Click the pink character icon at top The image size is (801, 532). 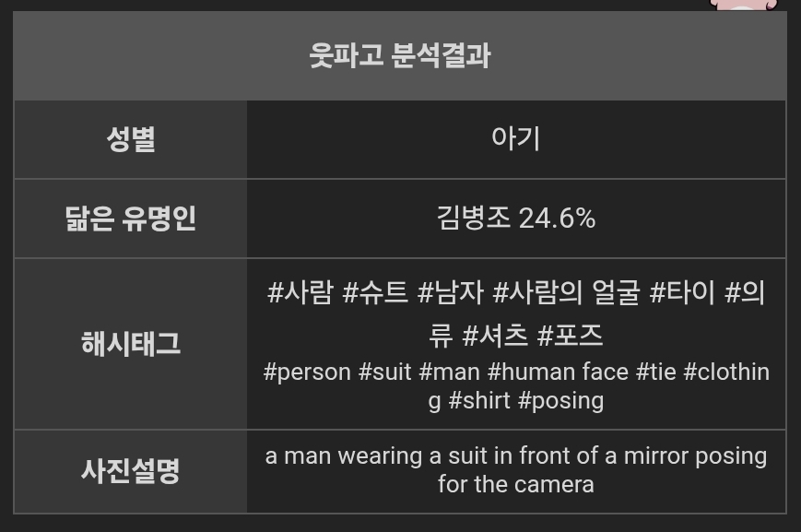(x=744, y=5)
